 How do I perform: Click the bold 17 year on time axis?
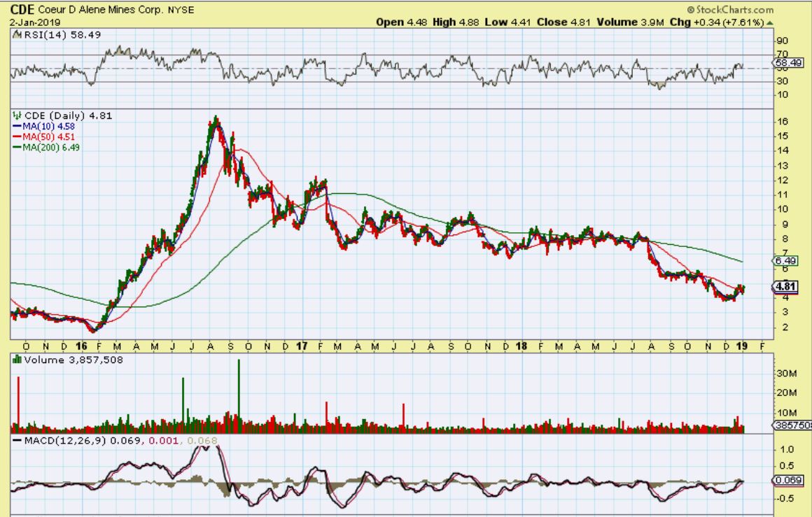coord(302,346)
